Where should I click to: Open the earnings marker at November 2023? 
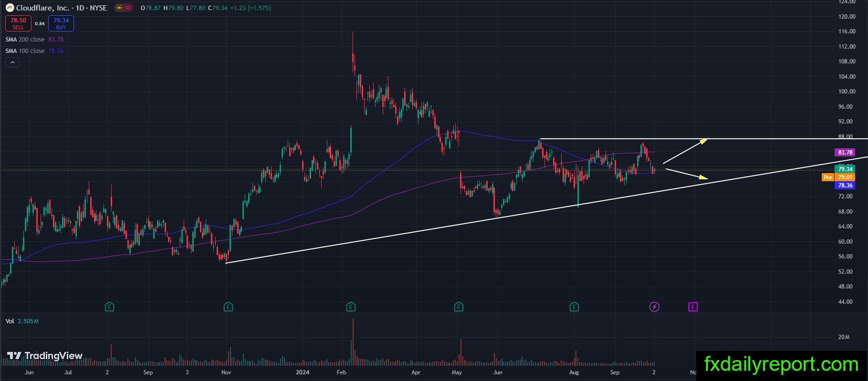pos(228,307)
